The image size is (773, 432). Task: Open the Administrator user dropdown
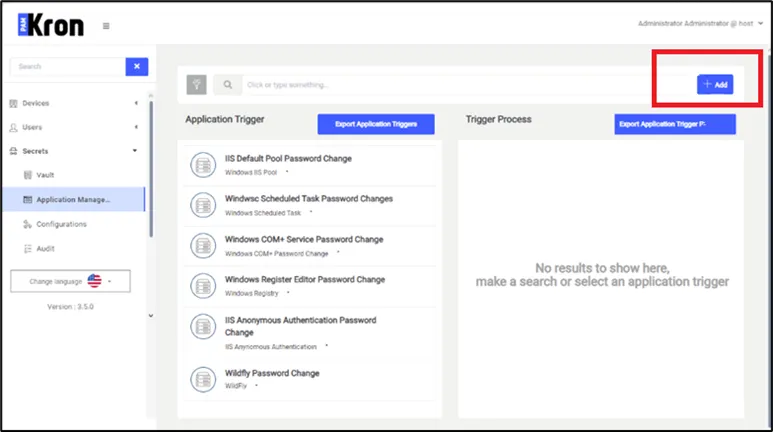(700, 23)
